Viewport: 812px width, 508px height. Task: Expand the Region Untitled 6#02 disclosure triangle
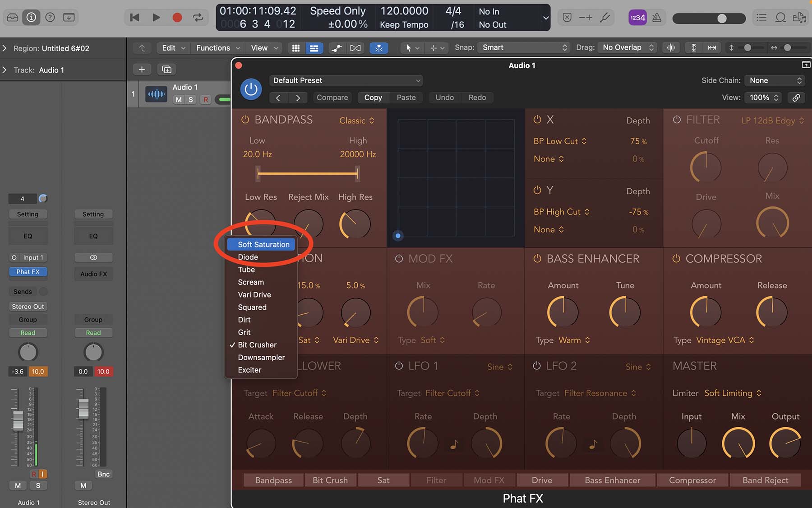click(x=5, y=48)
